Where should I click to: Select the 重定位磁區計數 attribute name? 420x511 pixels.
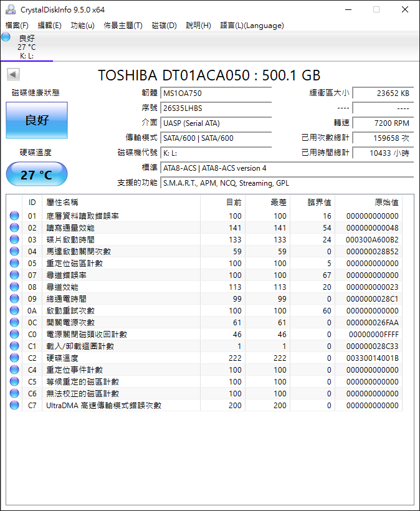tap(74, 264)
